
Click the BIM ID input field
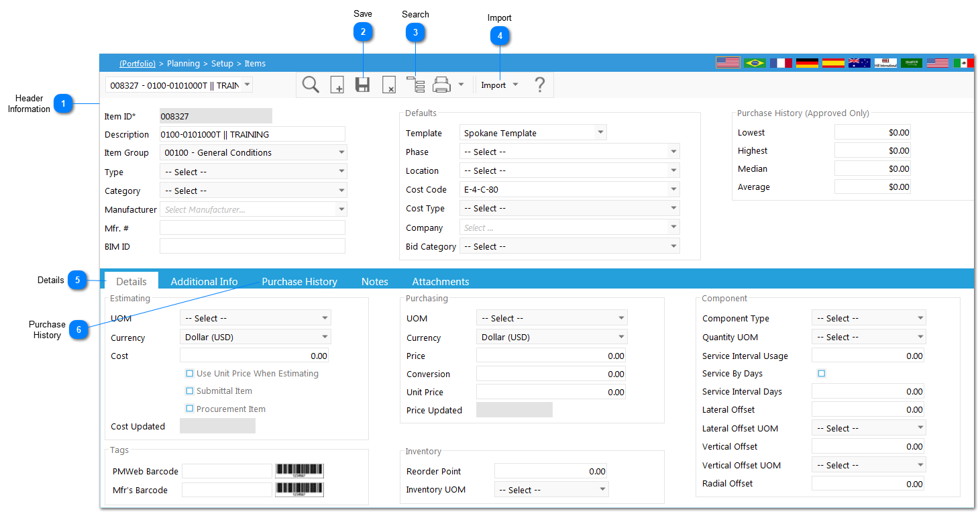pos(252,246)
